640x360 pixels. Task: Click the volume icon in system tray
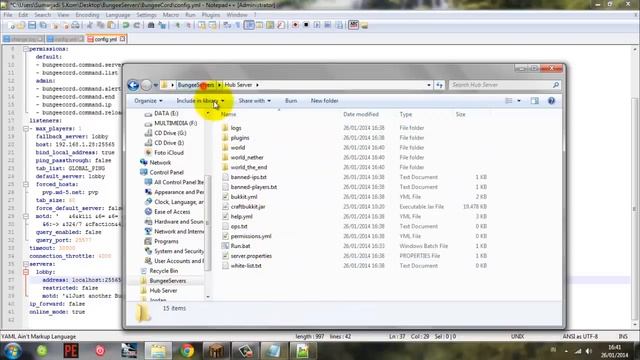tap(589, 351)
